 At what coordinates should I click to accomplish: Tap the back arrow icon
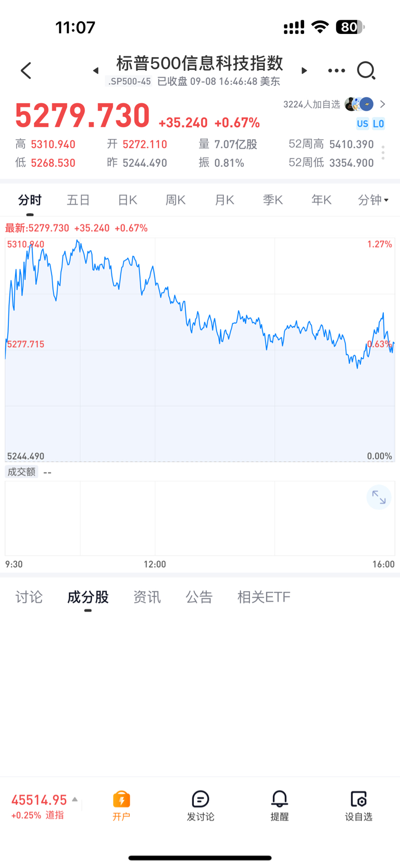coord(26,70)
